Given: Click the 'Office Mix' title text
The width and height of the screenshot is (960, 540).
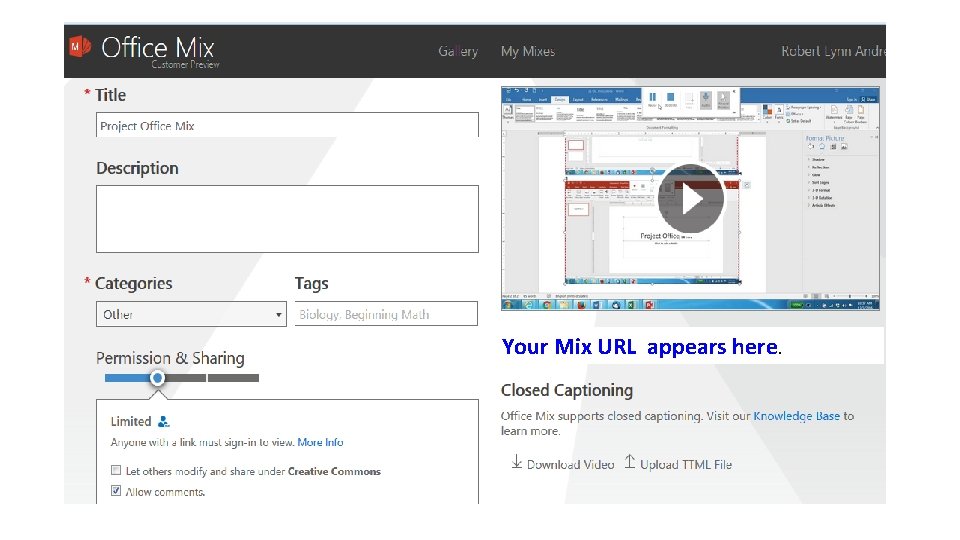Looking at the screenshot, I should tap(158, 47).
